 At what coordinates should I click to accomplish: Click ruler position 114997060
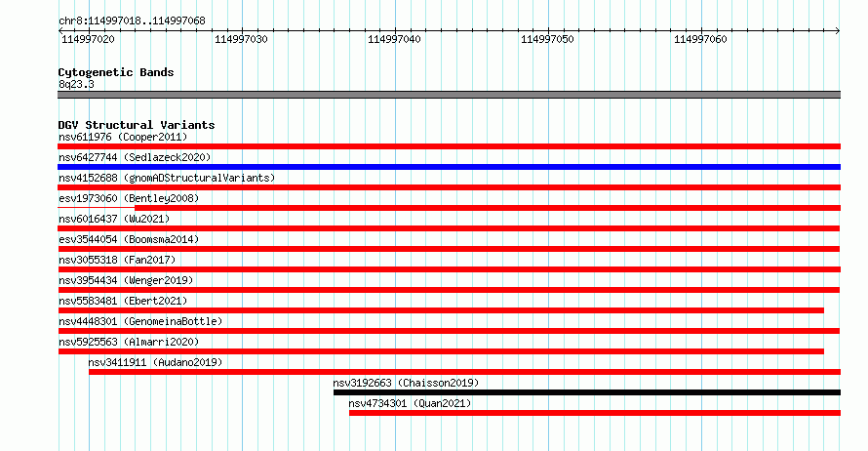(700, 39)
